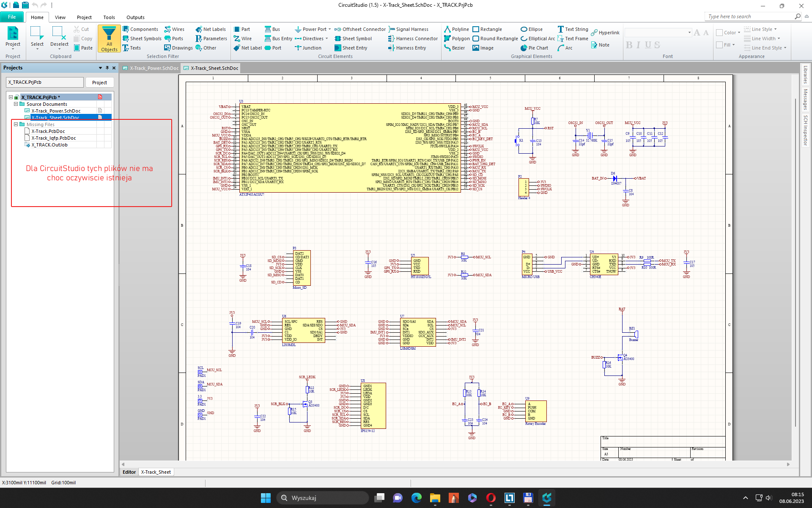This screenshot has width=812, height=508.
Task: Select the Net Label tool icon
Action: point(237,48)
